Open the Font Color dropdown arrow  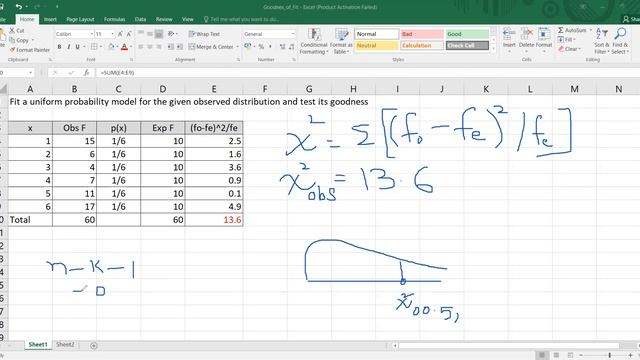(x=131, y=47)
